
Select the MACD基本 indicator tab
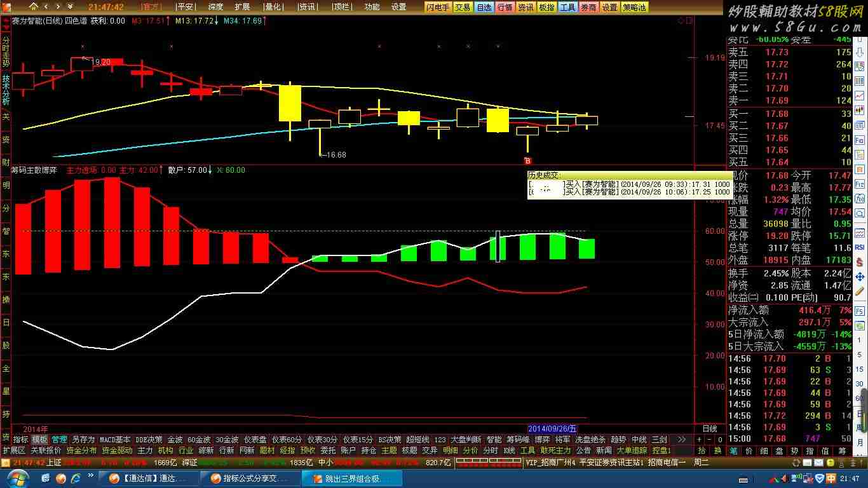pos(115,439)
